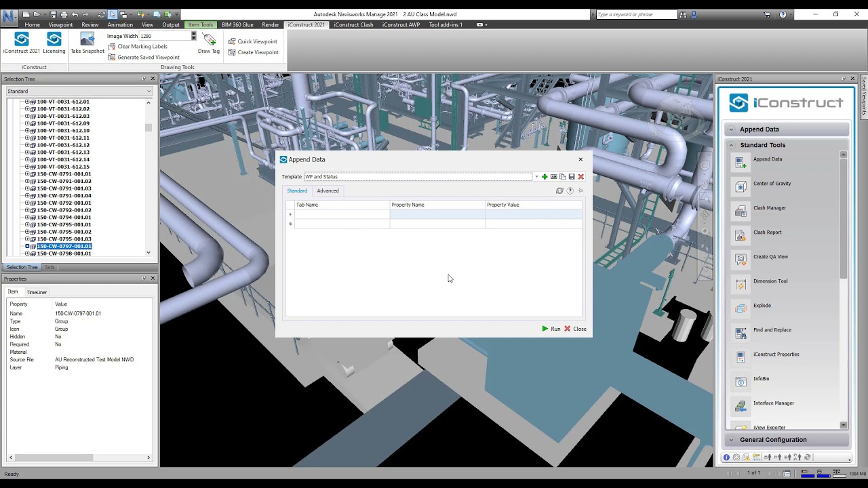Open the Sets tab below Selection Tree
The image size is (868, 488).
(50, 267)
